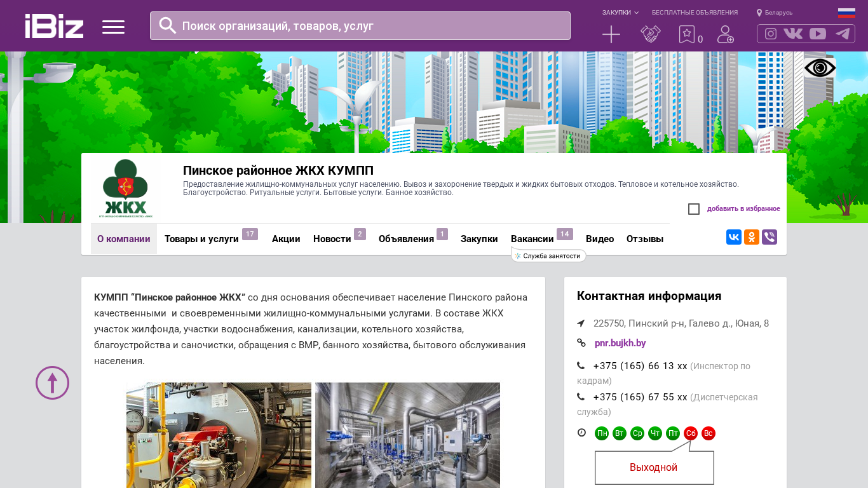Open iBiz Telegram channel
The width and height of the screenshot is (868, 488).
(x=843, y=34)
